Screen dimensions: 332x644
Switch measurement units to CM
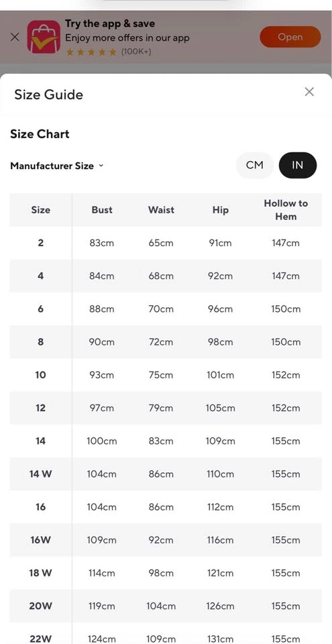click(254, 165)
